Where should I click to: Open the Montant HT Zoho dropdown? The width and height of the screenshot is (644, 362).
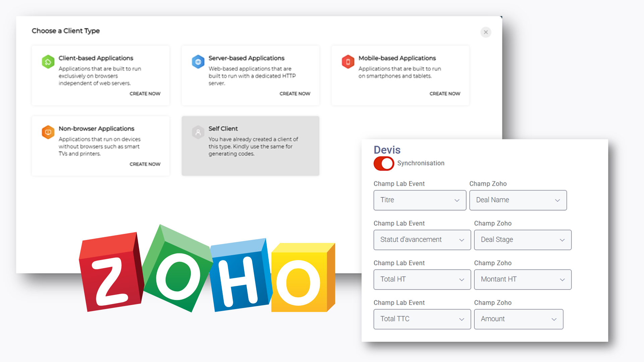click(x=523, y=280)
